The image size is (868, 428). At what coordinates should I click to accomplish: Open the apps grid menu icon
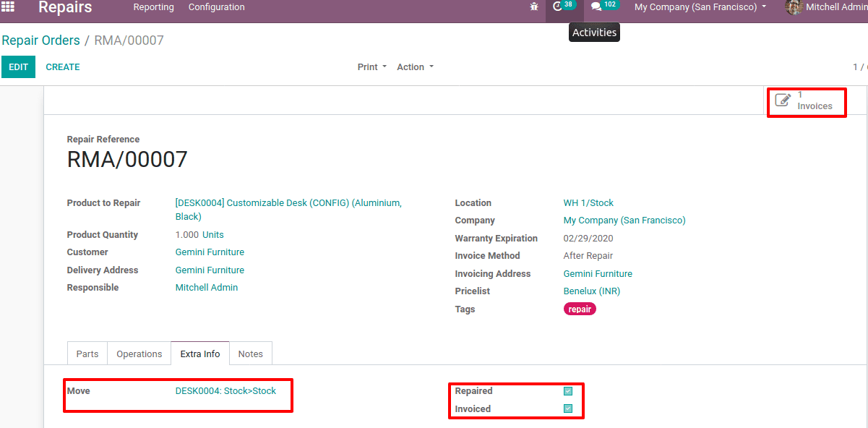coord(8,7)
